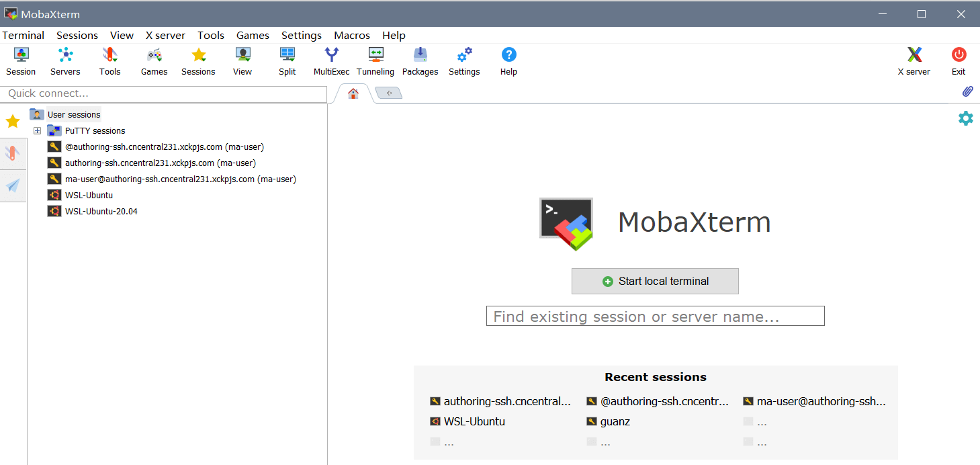Open the teal gear settings icon
Screen dimensions: 980x465
(965, 119)
